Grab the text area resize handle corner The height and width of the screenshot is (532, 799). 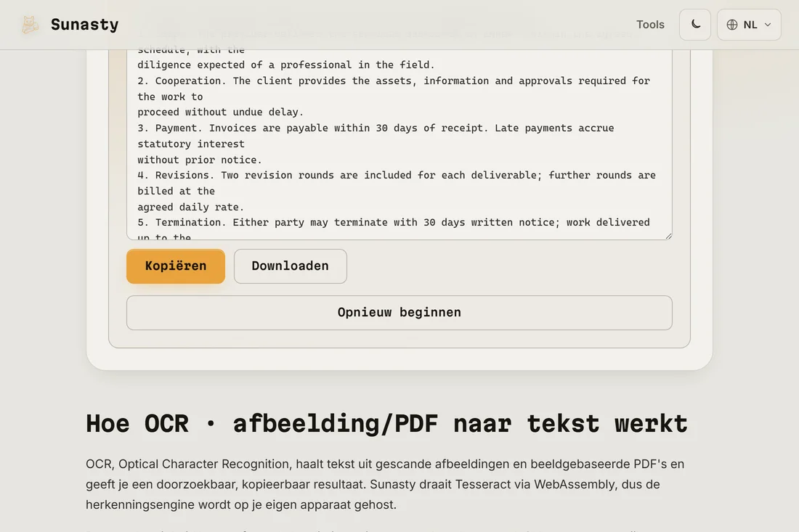[x=668, y=236]
